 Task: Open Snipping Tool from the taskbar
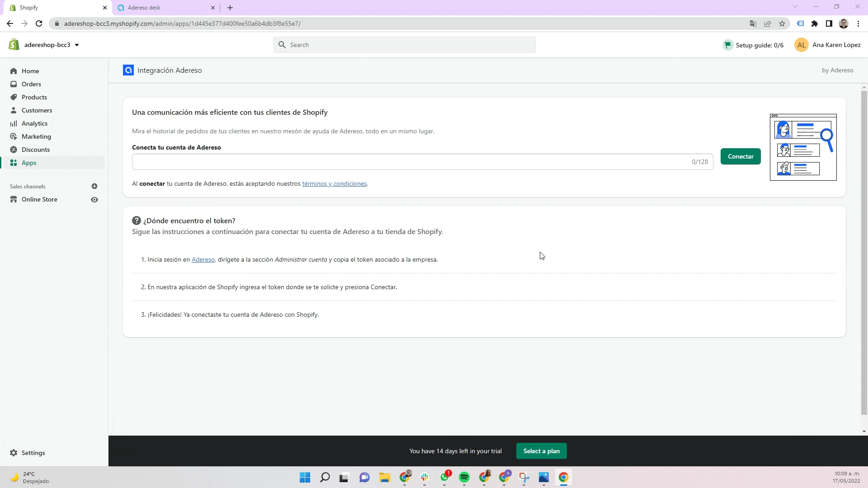524,477
